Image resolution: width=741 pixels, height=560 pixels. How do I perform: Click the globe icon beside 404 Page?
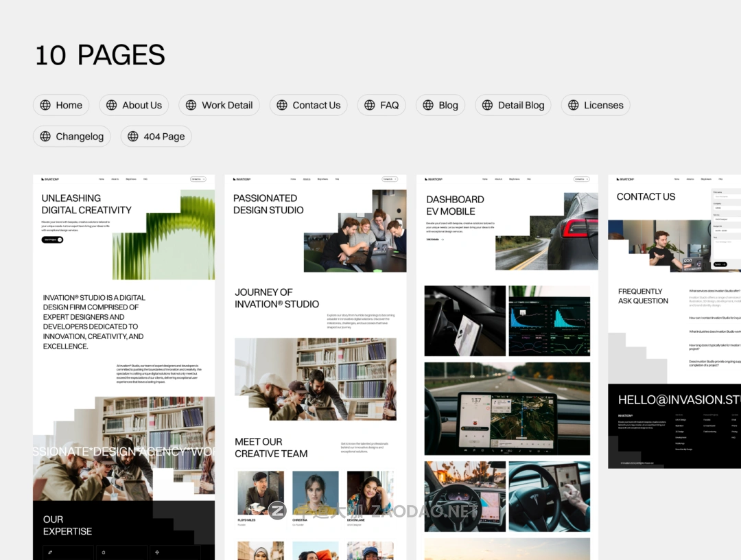[132, 137]
